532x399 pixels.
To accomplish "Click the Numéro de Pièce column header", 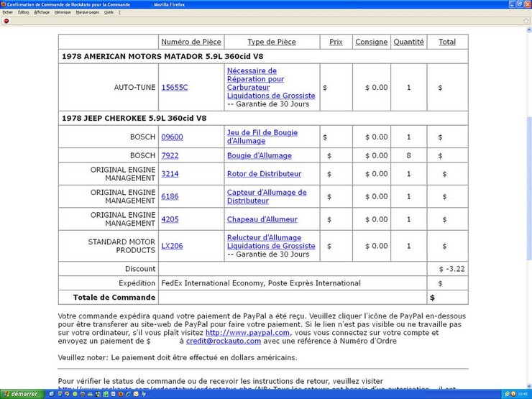I will (x=191, y=42).
